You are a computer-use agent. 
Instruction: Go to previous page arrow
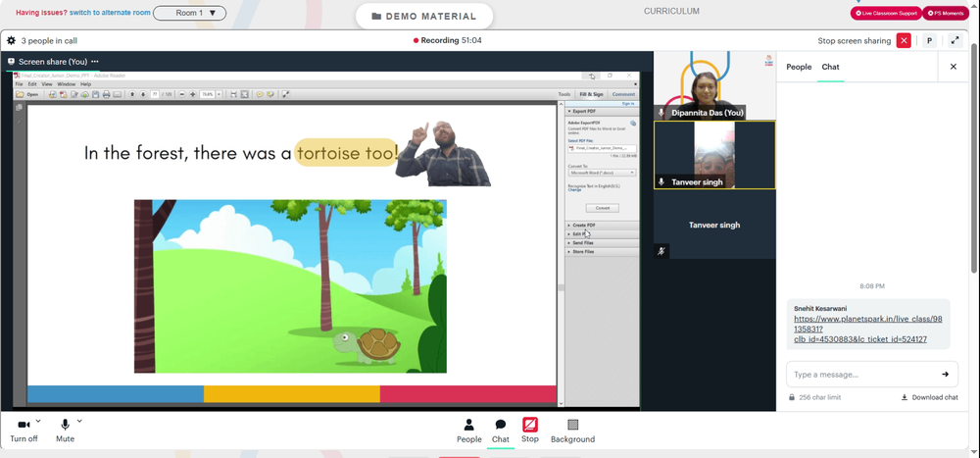point(132,94)
